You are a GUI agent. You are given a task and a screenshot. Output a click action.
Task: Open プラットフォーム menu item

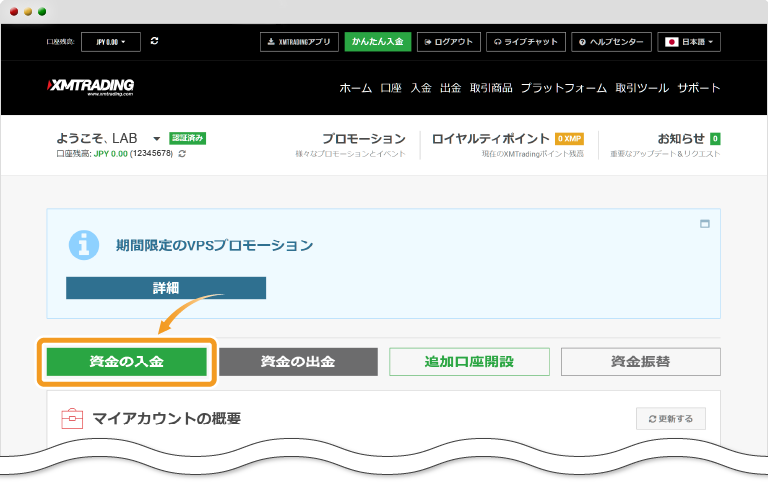pos(564,88)
